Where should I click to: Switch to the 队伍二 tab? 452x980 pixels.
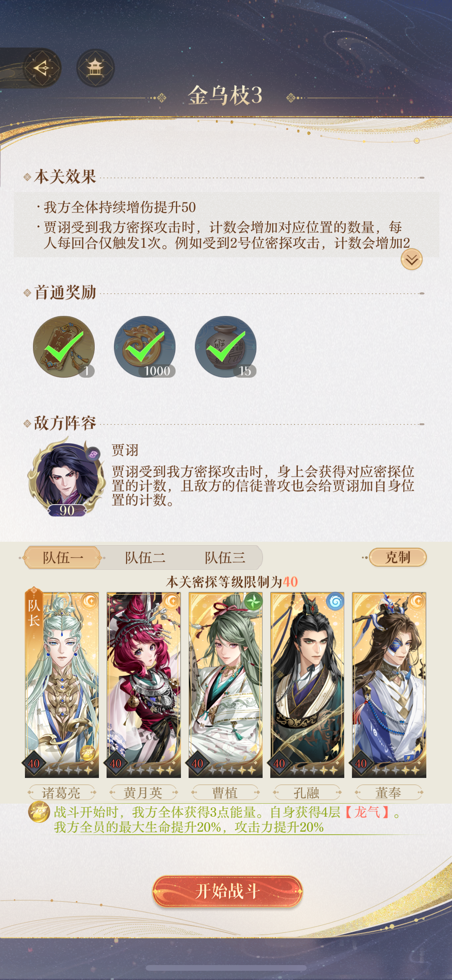145,557
